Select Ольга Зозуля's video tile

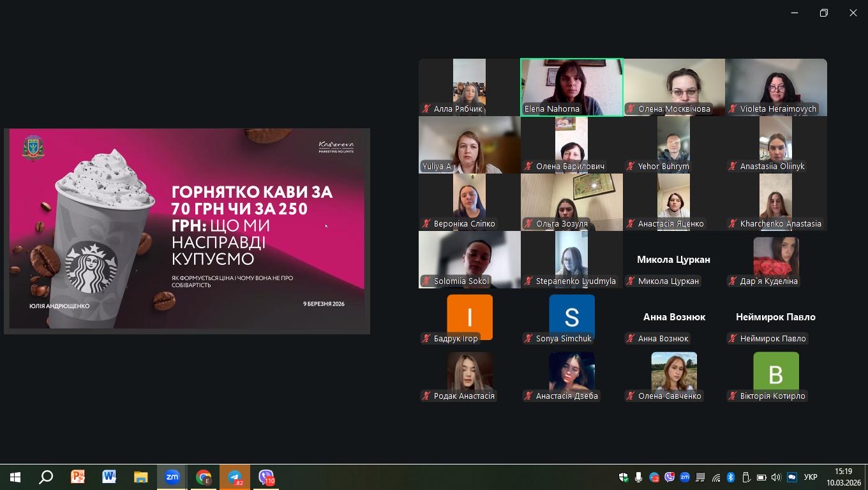pyautogui.click(x=572, y=202)
